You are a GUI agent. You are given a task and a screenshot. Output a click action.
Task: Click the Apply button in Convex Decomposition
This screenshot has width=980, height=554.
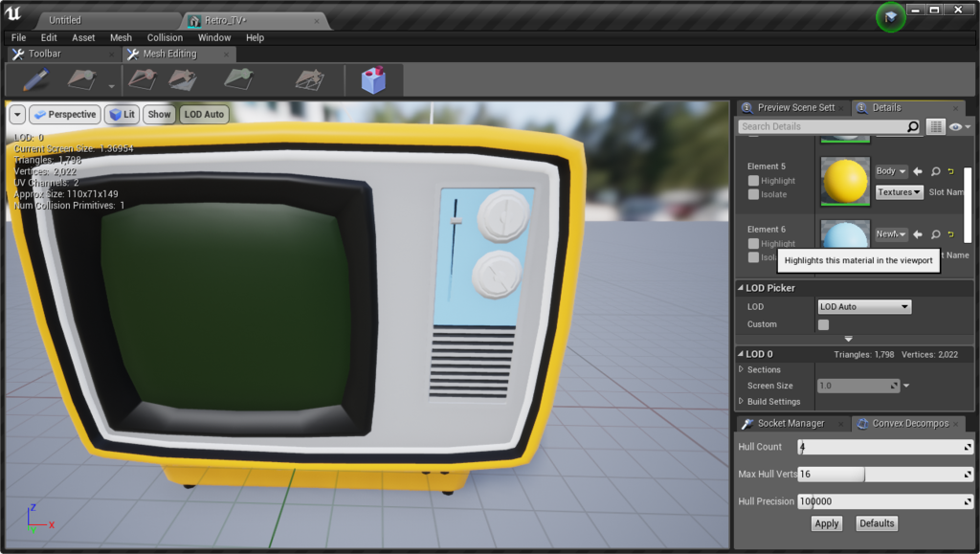[826, 523]
